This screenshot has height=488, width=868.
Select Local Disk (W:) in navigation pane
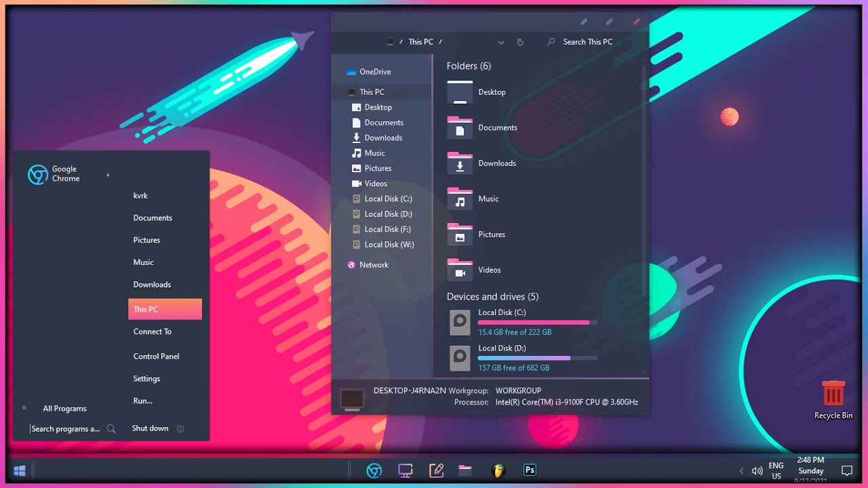[x=389, y=245]
